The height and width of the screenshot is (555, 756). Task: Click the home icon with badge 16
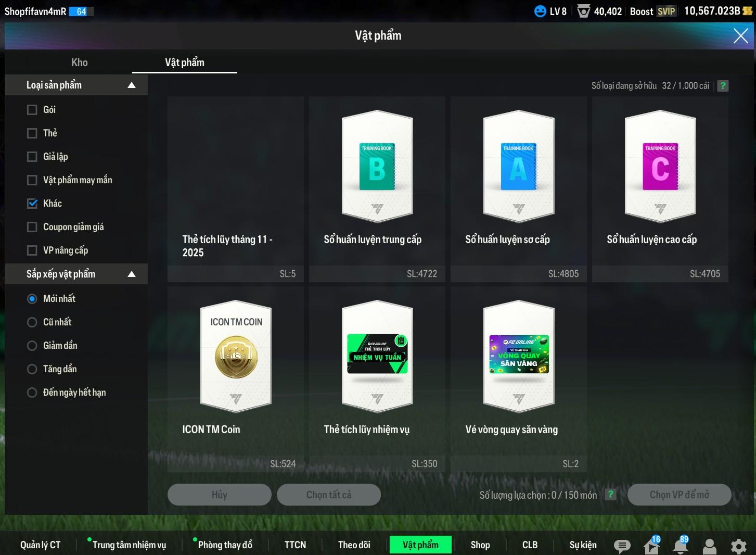click(x=651, y=546)
